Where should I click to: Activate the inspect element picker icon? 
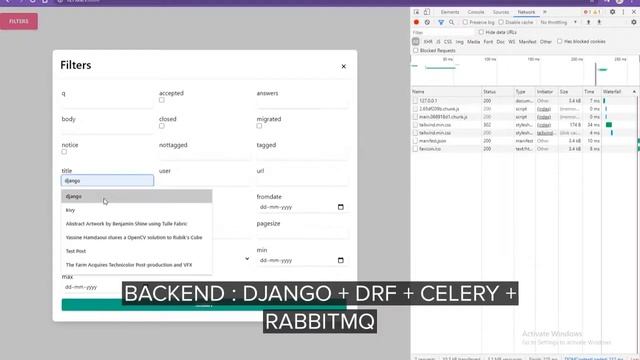[416, 12]
